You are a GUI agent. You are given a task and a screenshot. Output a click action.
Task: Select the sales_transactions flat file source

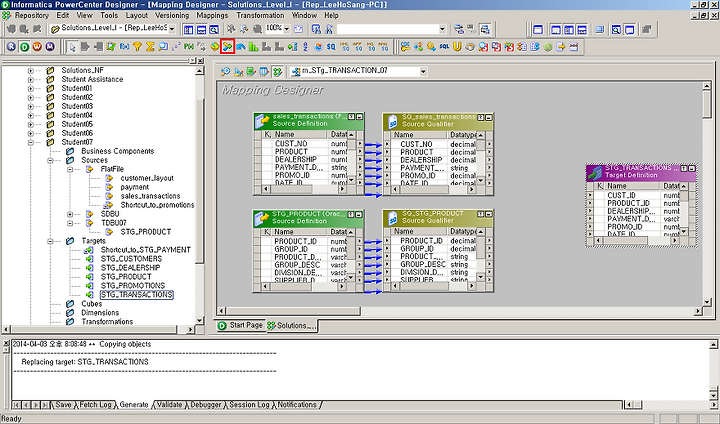(150, 196)
